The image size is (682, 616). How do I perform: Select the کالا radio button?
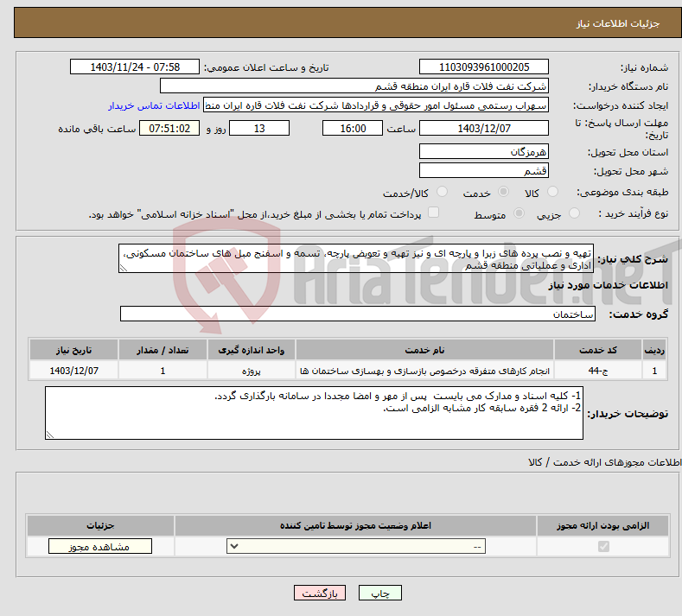(552, 191)
